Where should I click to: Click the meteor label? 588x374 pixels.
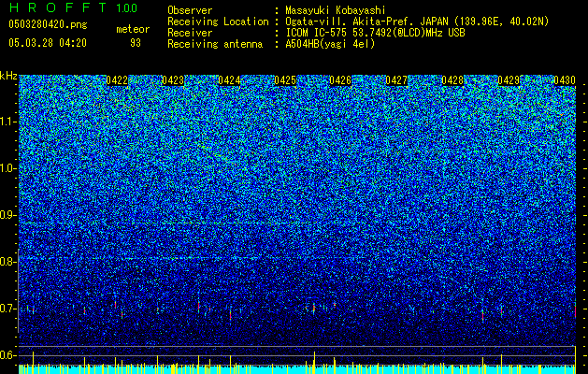[133, 29]
